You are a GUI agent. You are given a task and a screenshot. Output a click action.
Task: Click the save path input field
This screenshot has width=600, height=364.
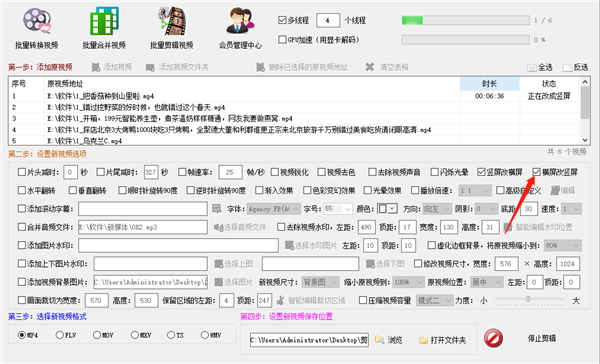(x=309, y=340)
